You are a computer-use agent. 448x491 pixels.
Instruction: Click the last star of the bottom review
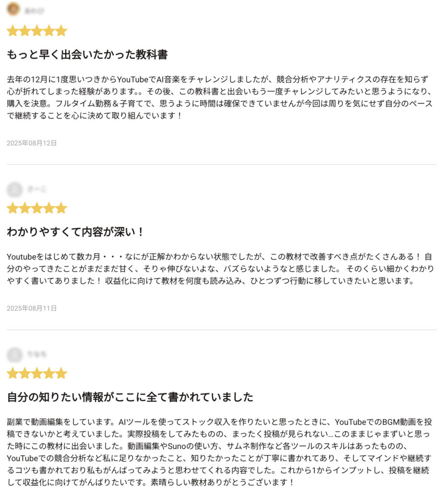61,373
